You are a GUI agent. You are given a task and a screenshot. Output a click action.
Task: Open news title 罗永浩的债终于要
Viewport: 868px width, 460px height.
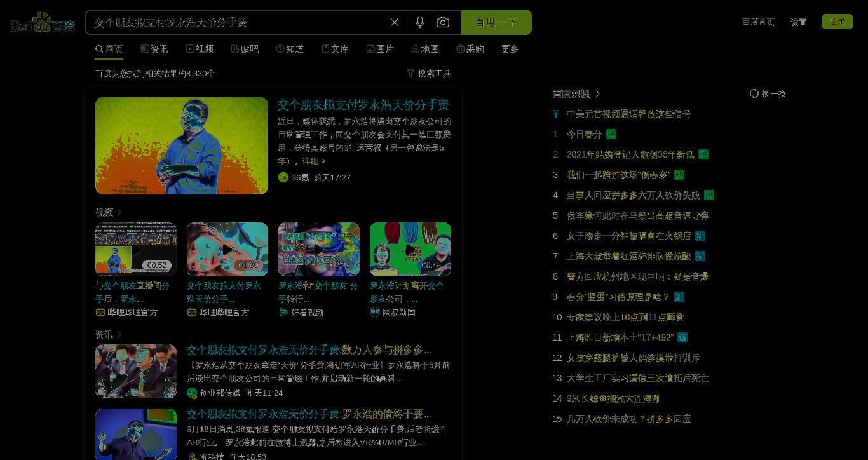(x=309, y=414)
